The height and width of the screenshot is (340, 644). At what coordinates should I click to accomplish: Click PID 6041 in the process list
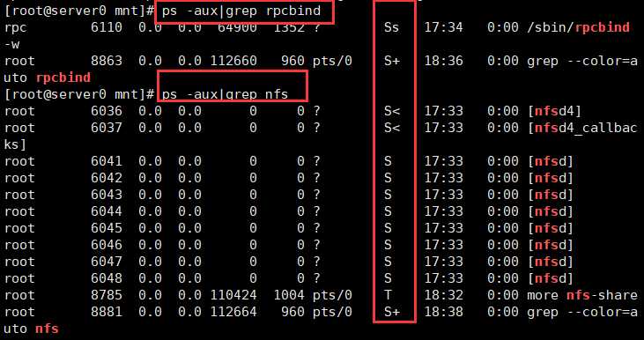[x=107, y=161]
